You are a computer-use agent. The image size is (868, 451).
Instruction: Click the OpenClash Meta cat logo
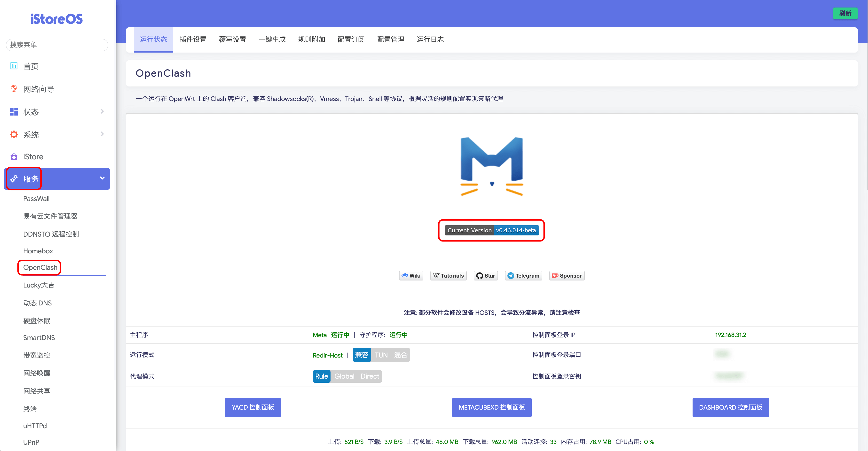pos(492,166)
